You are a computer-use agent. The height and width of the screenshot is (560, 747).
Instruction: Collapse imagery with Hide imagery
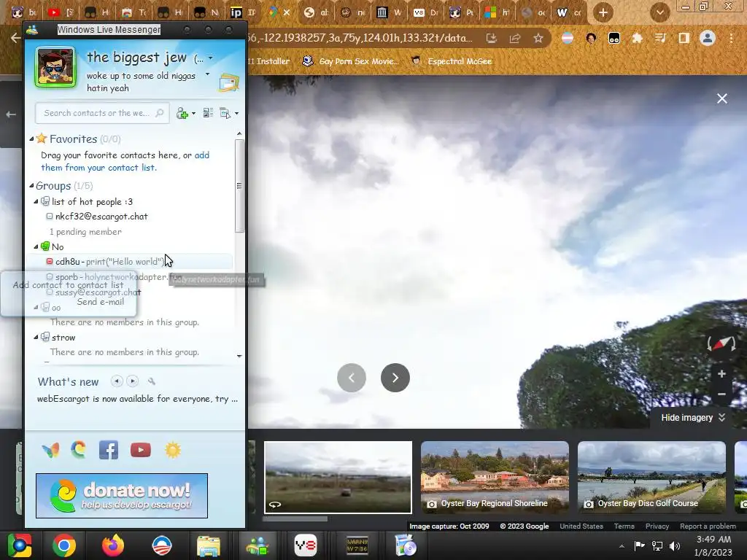click(x=693, y=418)
